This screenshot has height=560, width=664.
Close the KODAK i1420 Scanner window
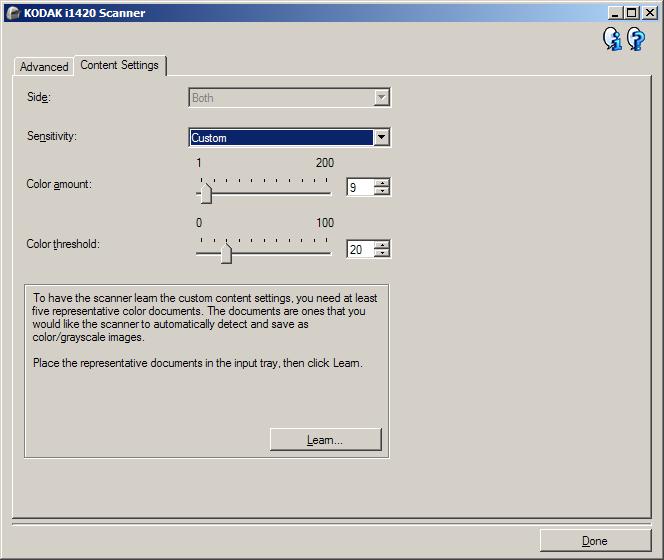tap(650, 13)
